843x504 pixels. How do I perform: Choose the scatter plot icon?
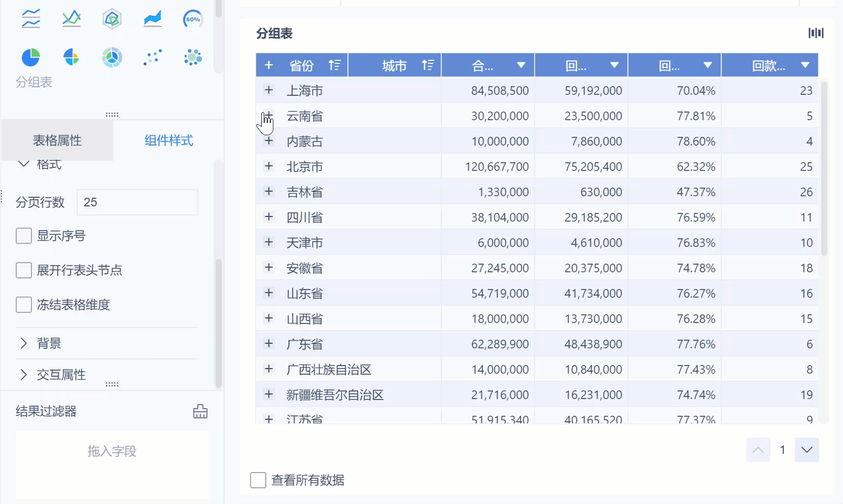click(153, 57)
